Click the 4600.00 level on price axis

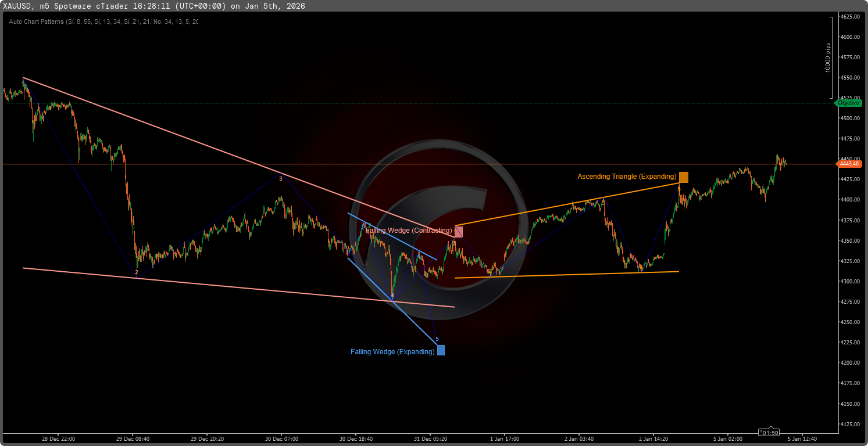click(850, 37)
